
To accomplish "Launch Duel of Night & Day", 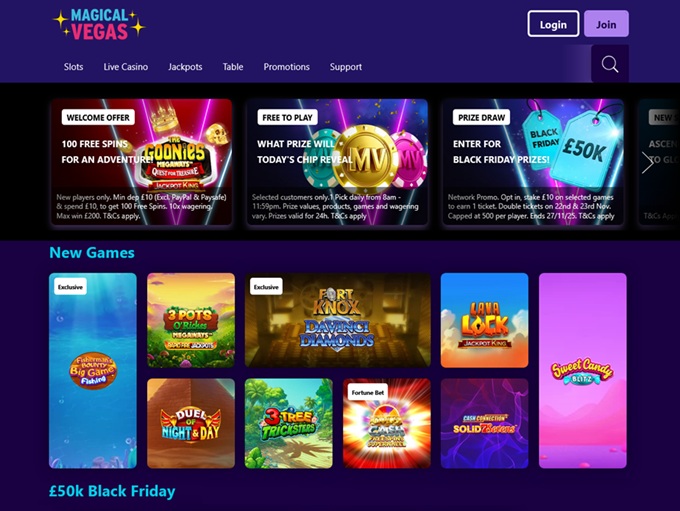I will [191, 423].
